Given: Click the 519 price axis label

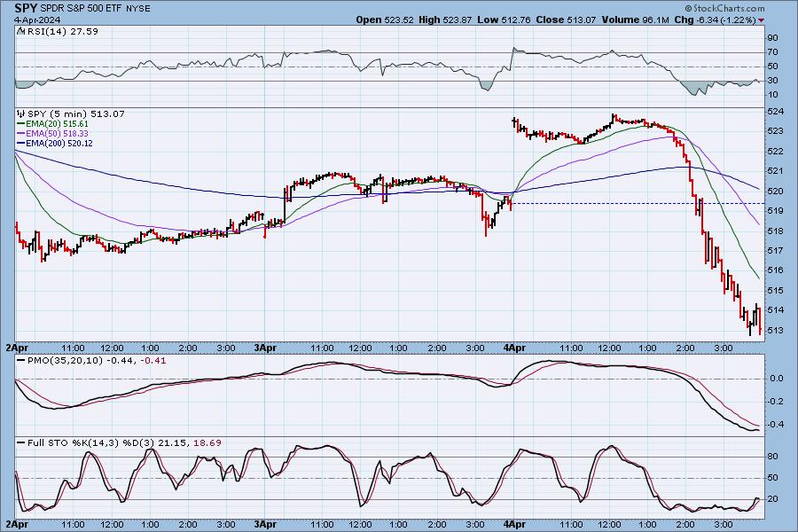Looking at the screenshot, I should pos(775,211).
